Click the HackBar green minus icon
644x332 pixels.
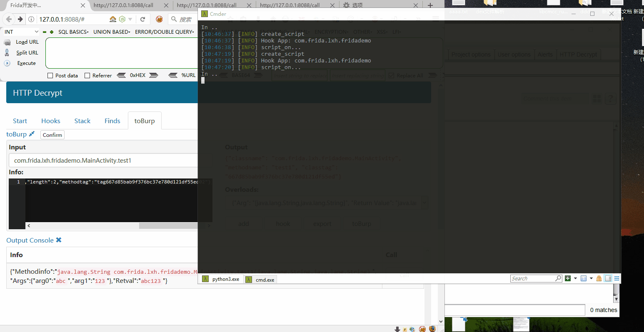click(45, 32)
